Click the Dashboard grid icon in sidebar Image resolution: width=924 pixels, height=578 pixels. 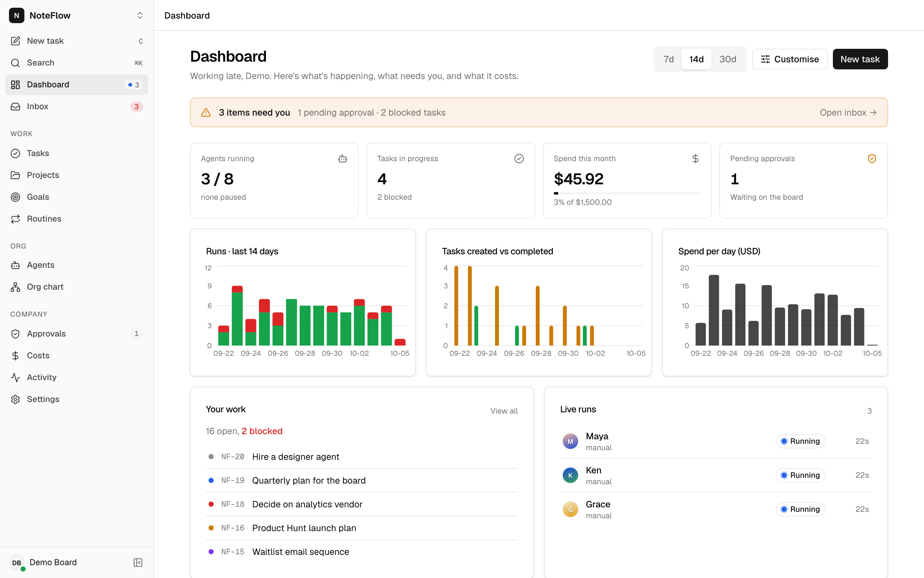(15, 84)
